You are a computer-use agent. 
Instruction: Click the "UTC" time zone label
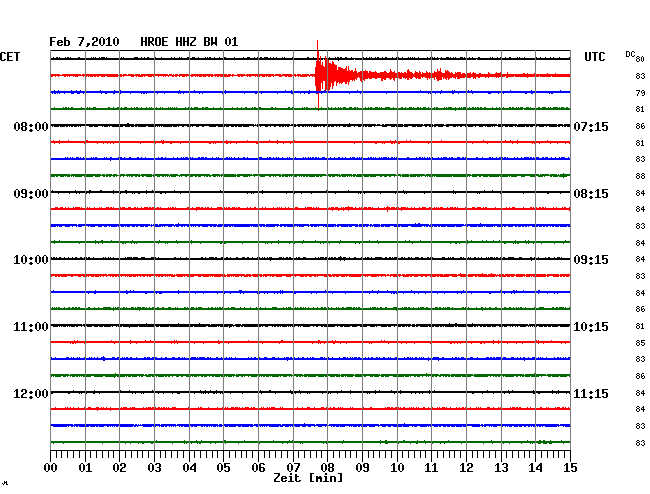point(594,57)
